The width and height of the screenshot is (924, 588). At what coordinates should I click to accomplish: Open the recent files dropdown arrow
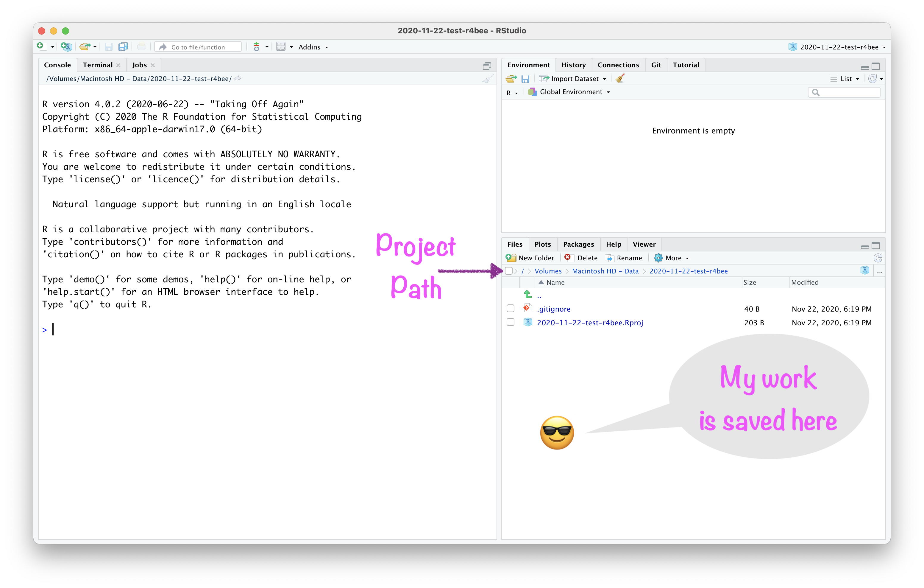point(94,47)
